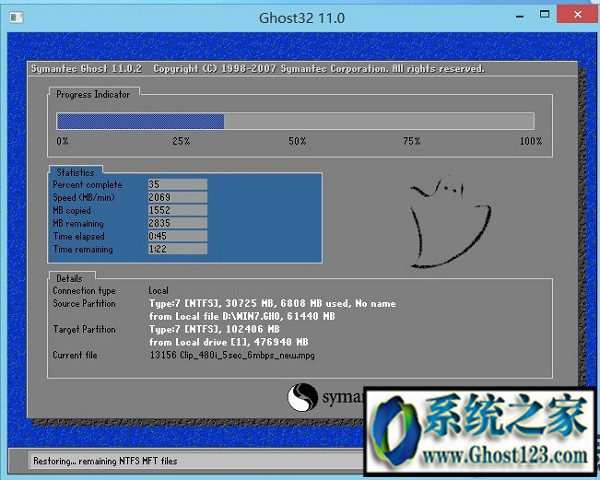Close the Ghost32 11.0 window
This screenshot has width=600, height=480.
(577, 15)
